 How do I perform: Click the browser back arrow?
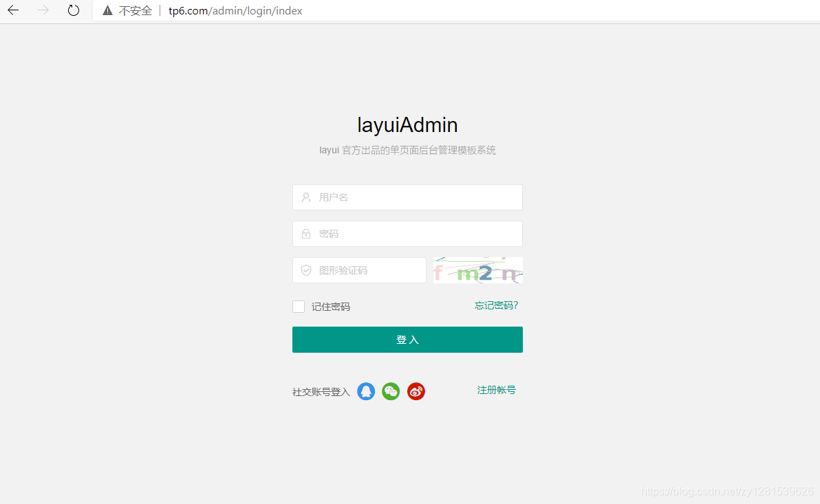[13, 10]
